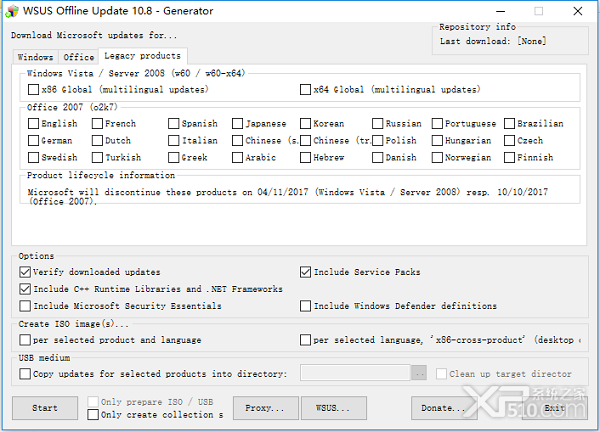Click the Donate button
This screenshot has width=600, height=432.
(444, 408)
